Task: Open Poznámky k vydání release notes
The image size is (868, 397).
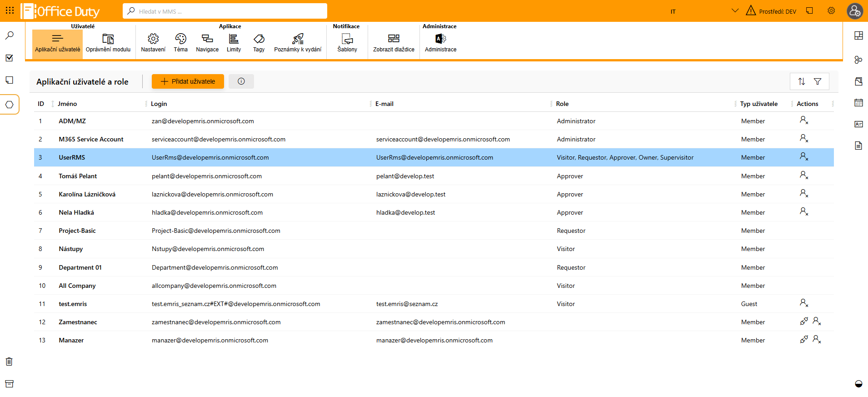Action: coord(298,44)
